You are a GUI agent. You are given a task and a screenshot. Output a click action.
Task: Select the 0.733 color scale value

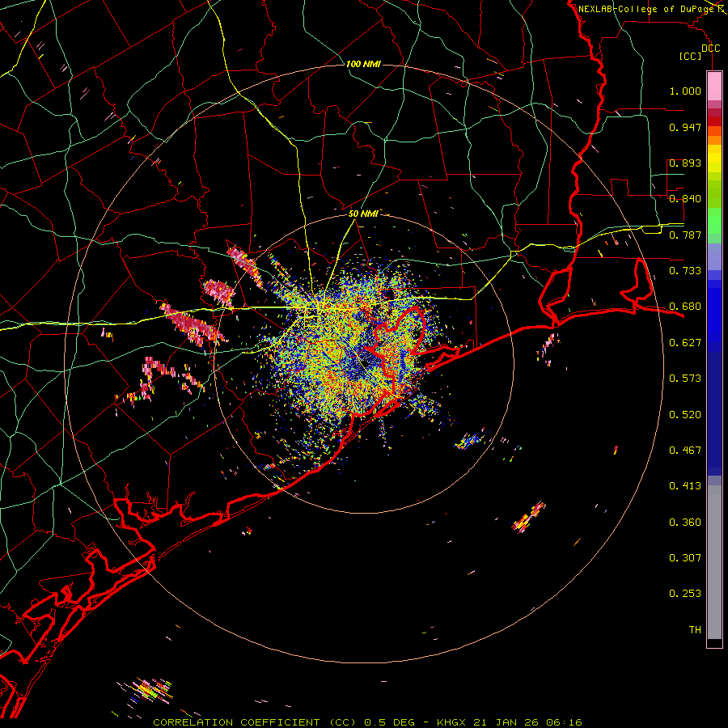[685, 271]
